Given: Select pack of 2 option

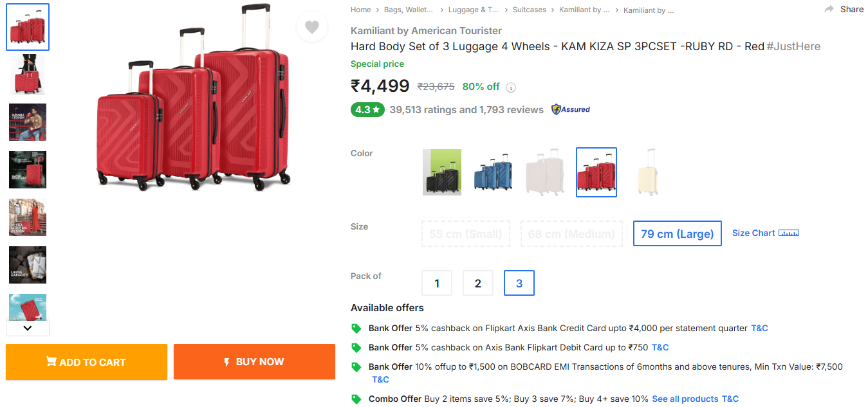Looking at the screenshot, I should pos(478,283).
